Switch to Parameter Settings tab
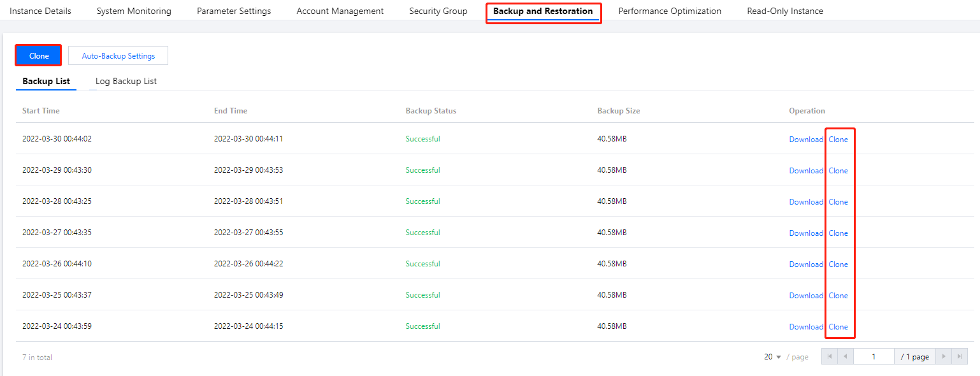Image resolution: width=980 pixels, height=376 pixels. [x=234, y=11]
